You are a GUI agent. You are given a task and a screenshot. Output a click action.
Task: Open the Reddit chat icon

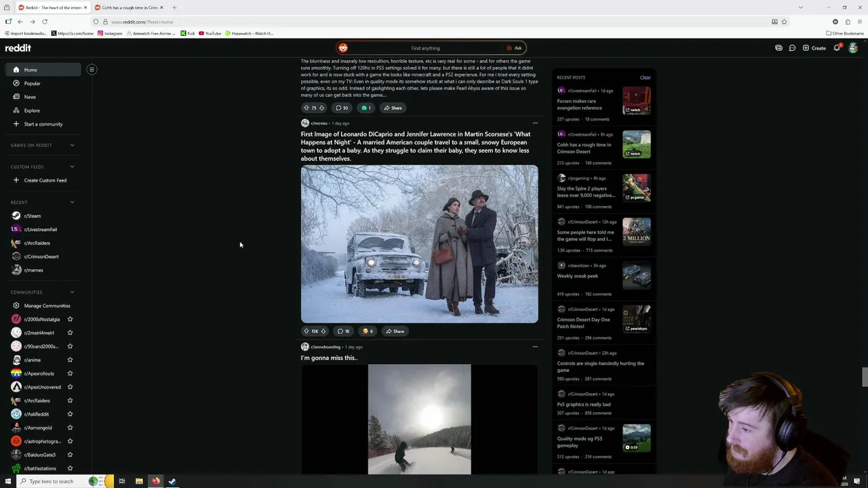coord(792,48)
